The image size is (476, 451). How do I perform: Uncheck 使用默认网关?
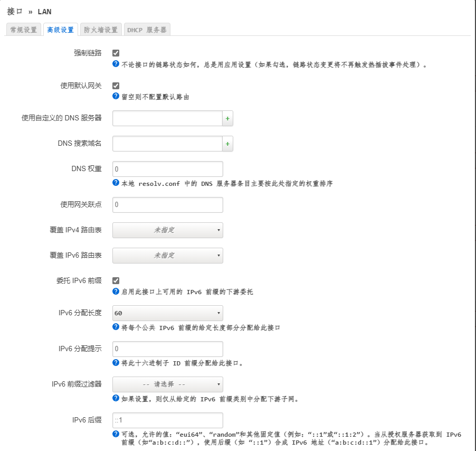point(115,85)
